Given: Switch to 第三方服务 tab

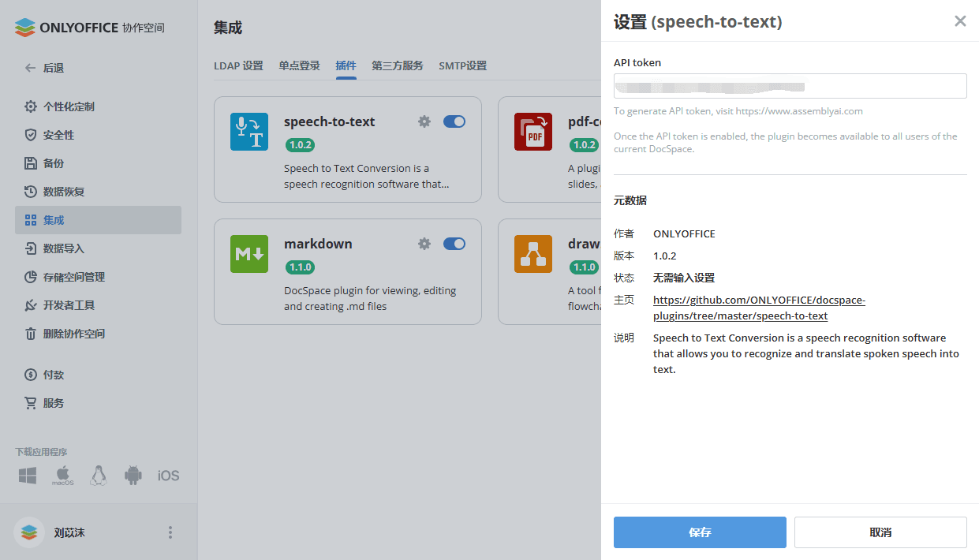Looking at the screenshot, I should [398, 65].
